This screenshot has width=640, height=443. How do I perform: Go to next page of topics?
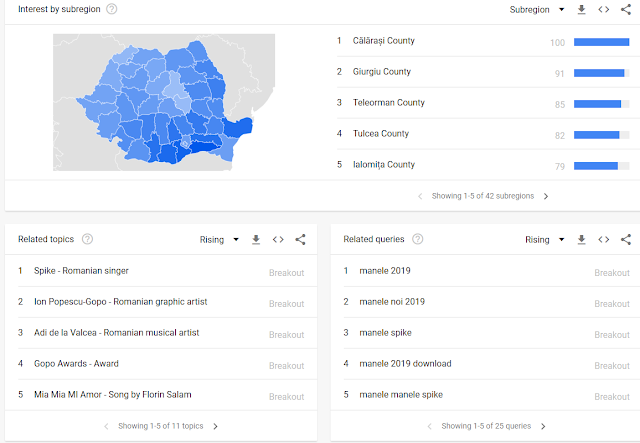[x=216, y=426]
